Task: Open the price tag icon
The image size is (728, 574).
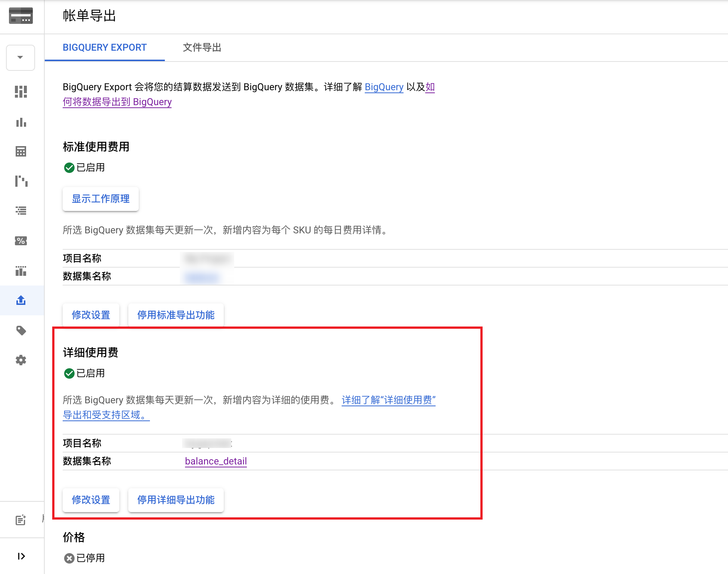Action: tap(21, 331)
